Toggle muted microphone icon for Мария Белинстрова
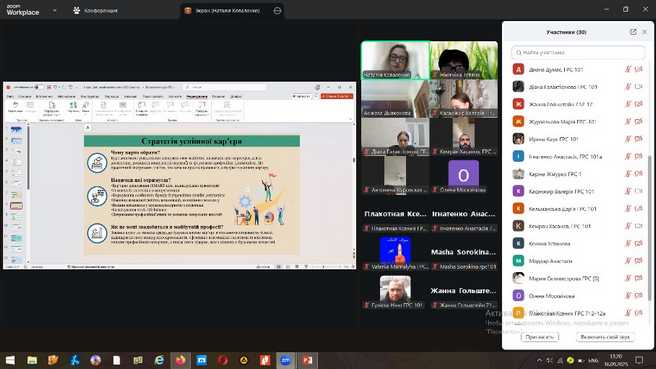The image size is (656, 369). [628, 278]
